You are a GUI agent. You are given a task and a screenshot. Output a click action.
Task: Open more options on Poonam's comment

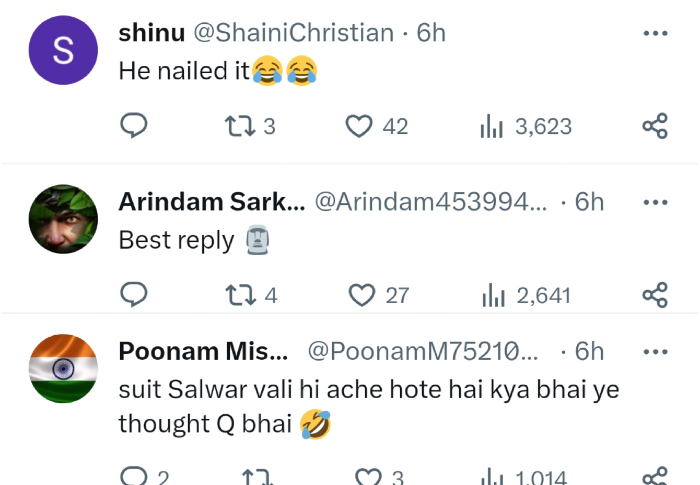click(654, 351)
